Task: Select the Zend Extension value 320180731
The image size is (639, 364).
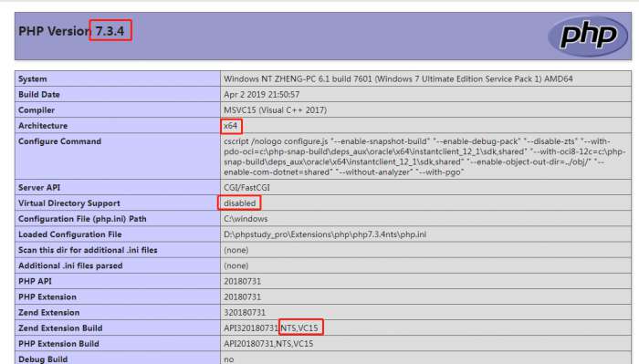Action: click(245, 313)
